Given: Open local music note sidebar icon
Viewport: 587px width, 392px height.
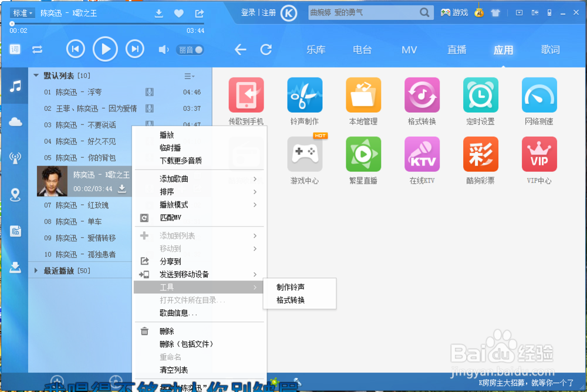Looking at the screenshot, I should coord(15,86).
